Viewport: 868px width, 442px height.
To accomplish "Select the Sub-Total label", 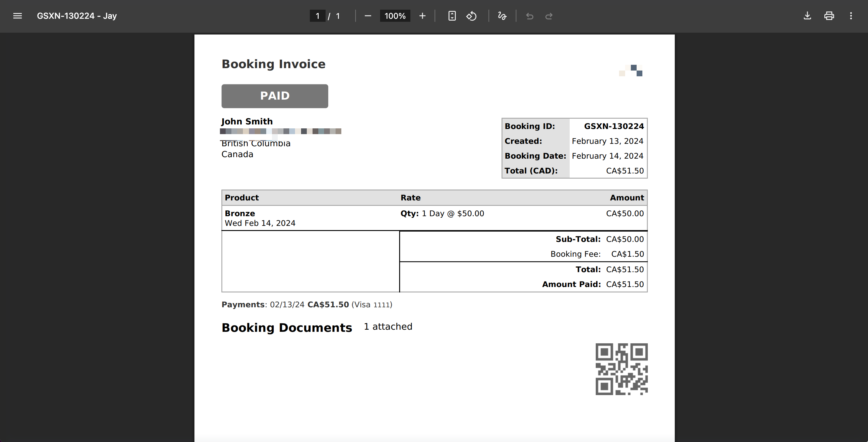I will (578, 239).
